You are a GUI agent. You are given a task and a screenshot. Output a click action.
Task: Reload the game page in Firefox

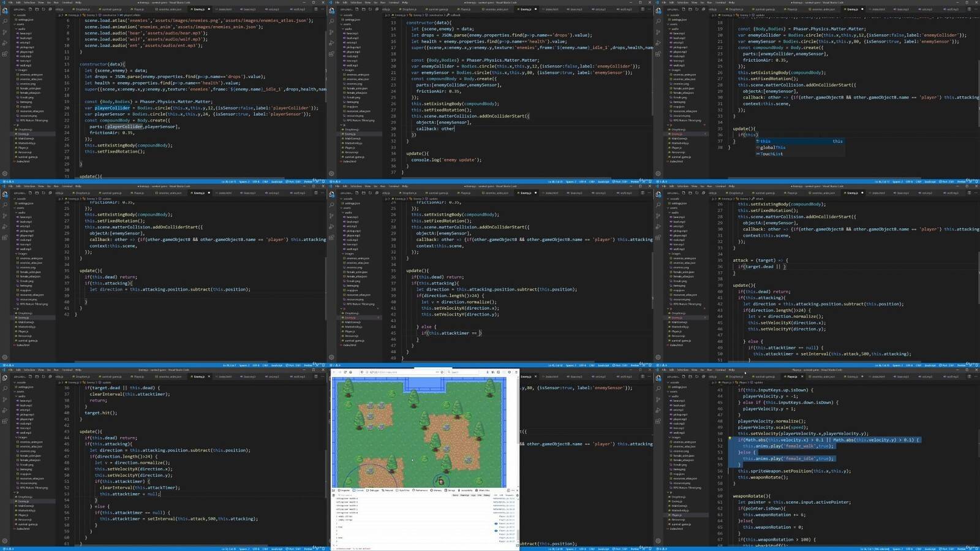coord(345,372)
